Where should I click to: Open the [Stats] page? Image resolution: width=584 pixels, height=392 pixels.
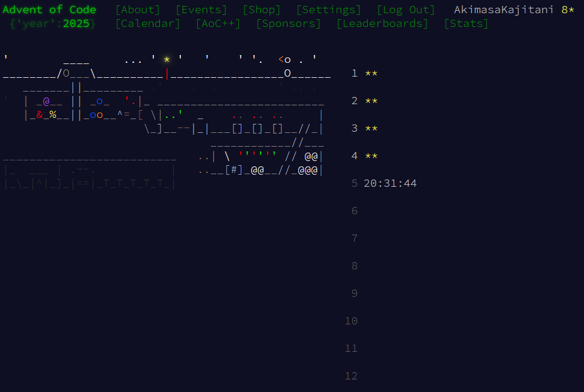tap(466, 23)
